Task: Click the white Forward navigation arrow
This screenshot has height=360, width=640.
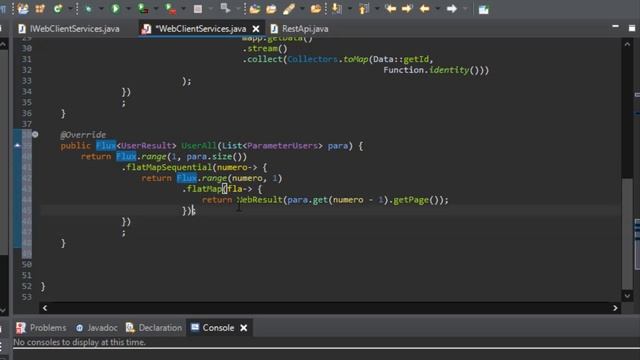Action: [451, 9]
